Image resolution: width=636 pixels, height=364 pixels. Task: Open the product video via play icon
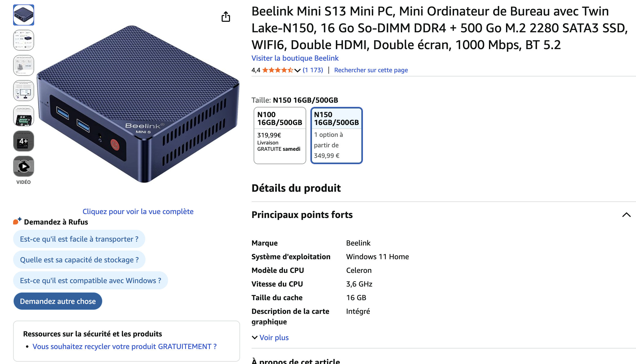coord(23,166)
